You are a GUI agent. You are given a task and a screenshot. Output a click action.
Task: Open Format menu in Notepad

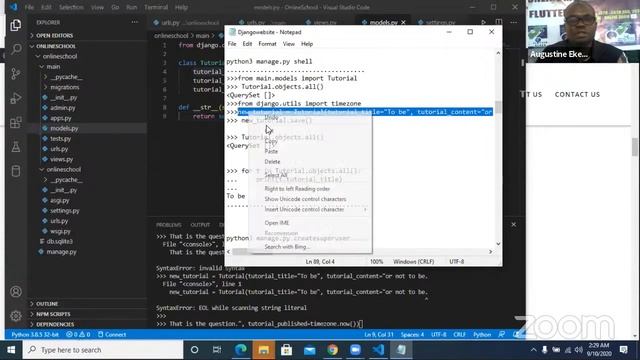[267, 44]
